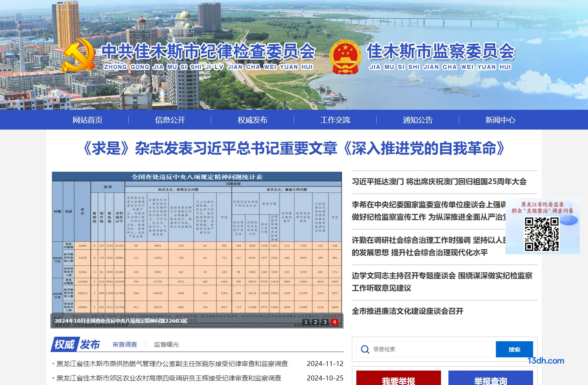Open 王辉接受纪律审查 news item
The image size is (588, 385).
click(169, 378)
